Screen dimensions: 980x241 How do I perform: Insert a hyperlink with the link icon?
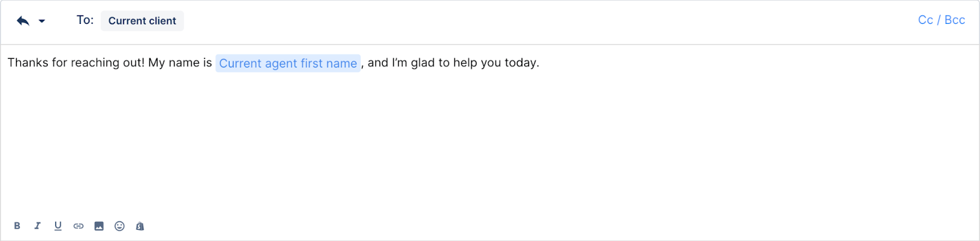(78, 226)
